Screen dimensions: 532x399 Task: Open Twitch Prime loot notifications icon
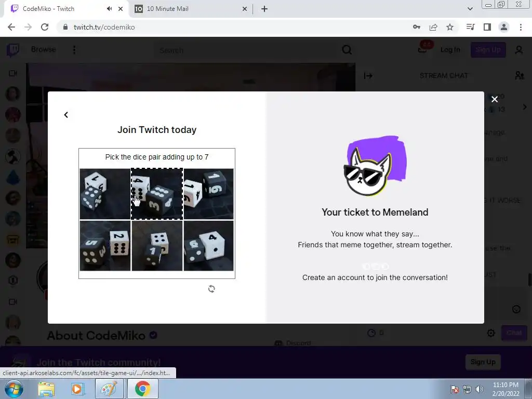pos(423,49)
